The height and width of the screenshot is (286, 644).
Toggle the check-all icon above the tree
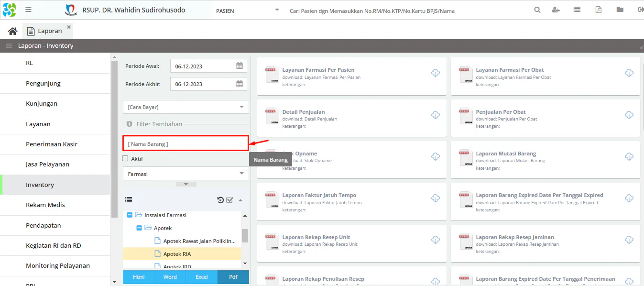point(229,200)
